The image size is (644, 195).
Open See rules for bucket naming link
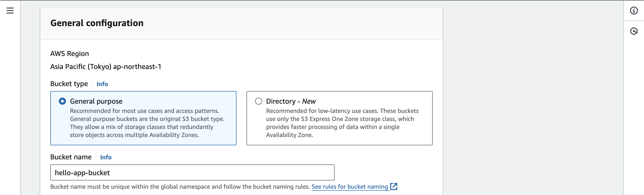(x=350, y=187)
